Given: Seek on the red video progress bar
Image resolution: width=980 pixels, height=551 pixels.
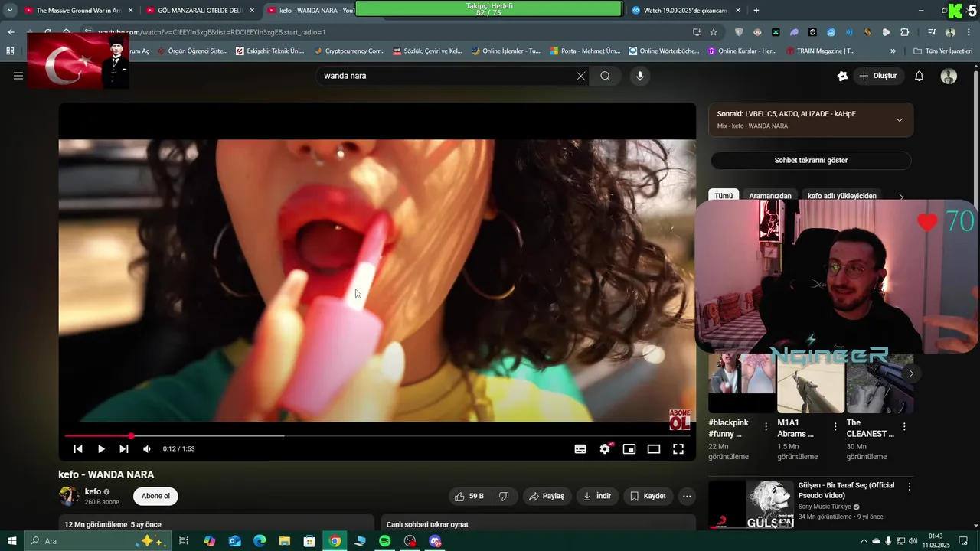Looking at the screenshot, I should coord(377,436).
